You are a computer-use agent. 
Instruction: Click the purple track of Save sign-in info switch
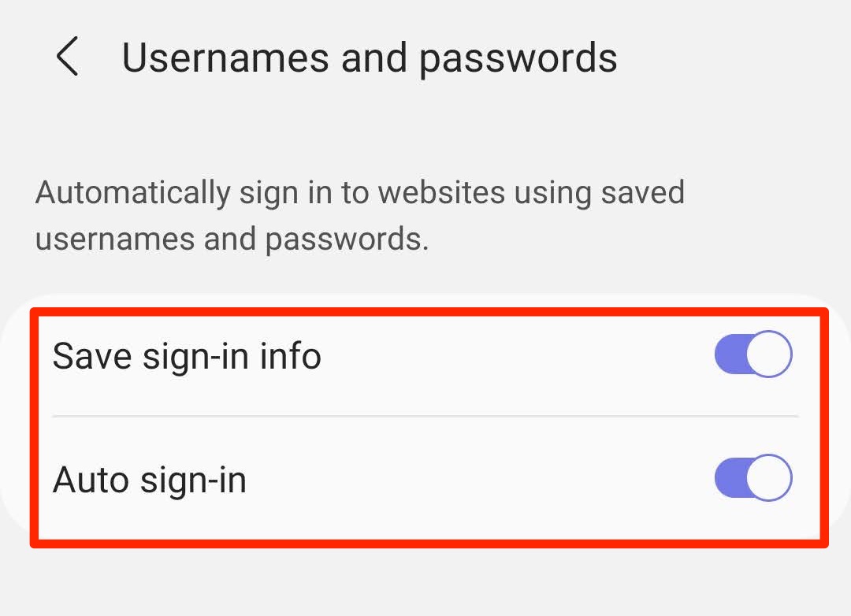[x=730, y=356]
